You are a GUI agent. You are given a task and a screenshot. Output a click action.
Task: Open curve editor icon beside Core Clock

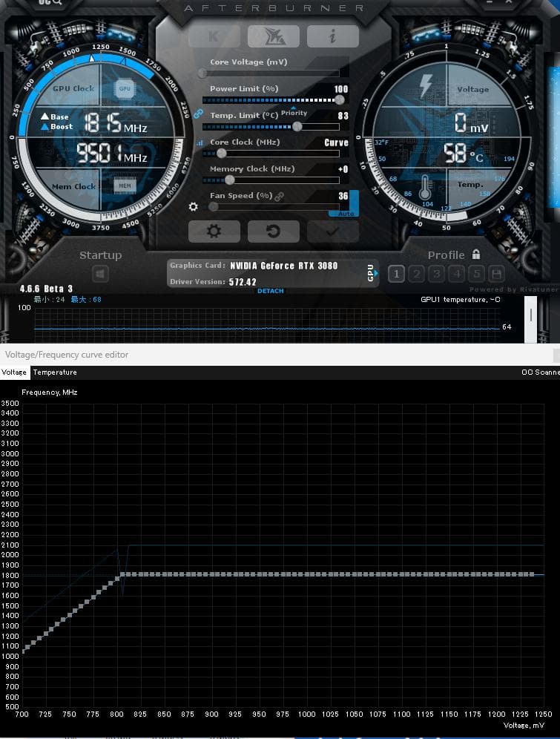click(200, 142)
